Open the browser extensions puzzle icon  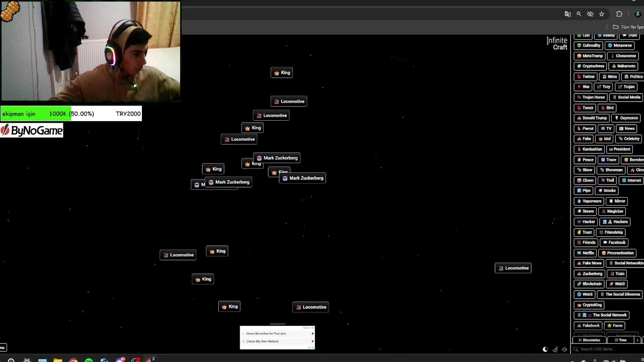pos(619,14)
